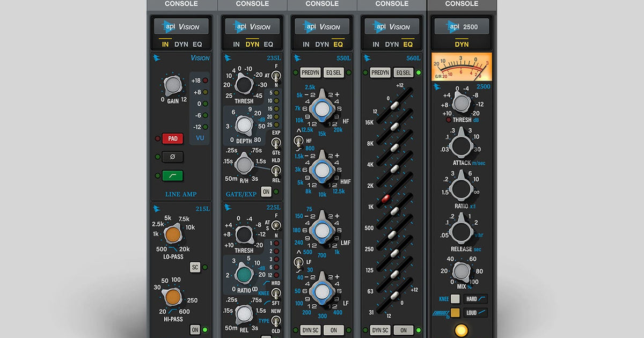Click the API icon beside the Vision header
Screen dimensions: 644x338
click(x=158, y=58)
